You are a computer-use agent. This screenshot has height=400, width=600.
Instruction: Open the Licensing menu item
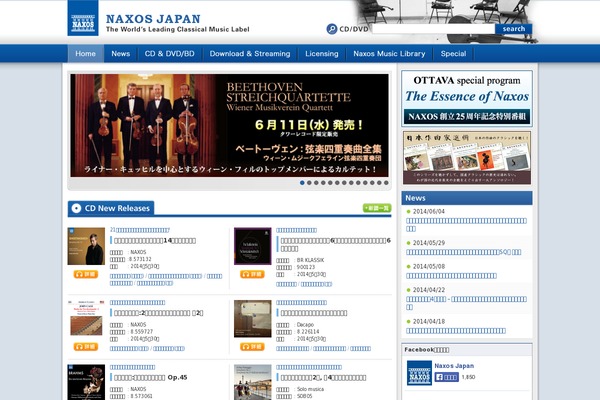coord(322,54)
